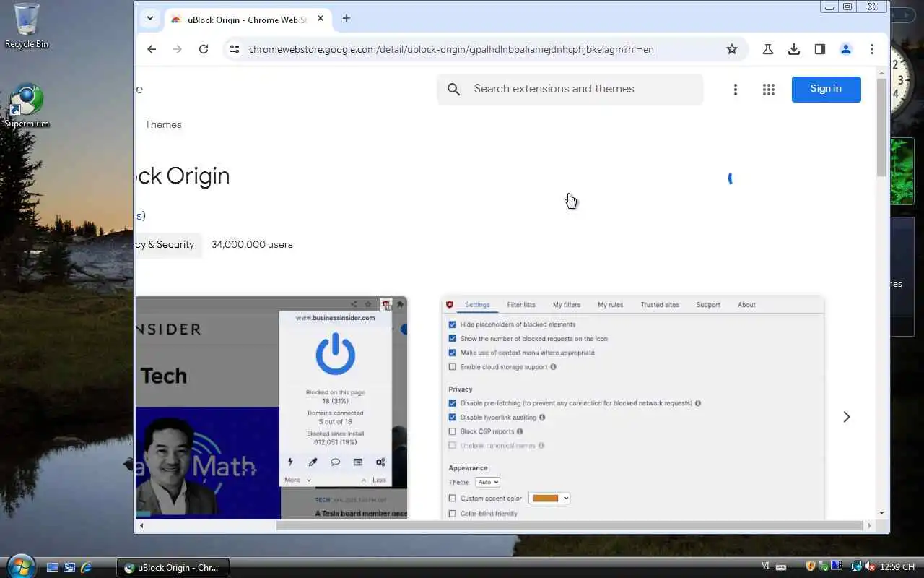Open the Windows Start orb

[x=19, y=566]
